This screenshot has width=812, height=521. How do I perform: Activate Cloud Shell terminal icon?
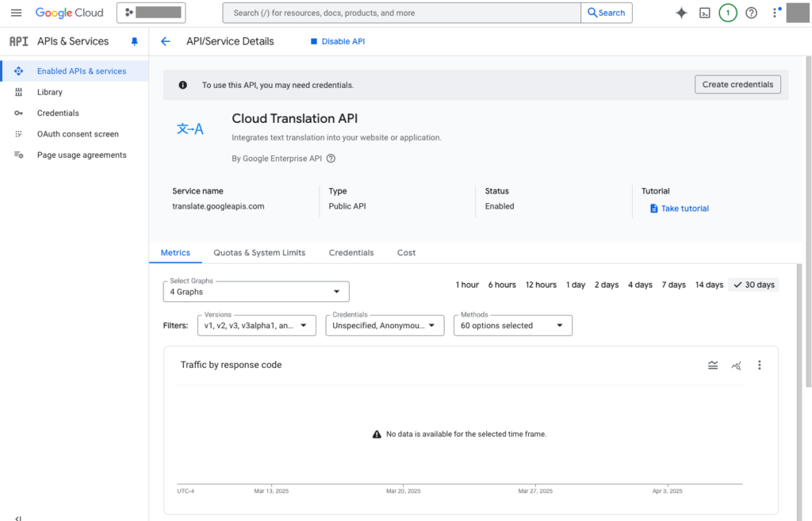[x=705, y=13]
